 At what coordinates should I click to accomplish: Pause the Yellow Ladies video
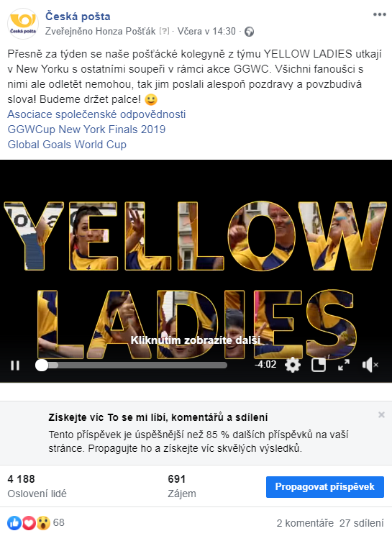coord(15,365)
